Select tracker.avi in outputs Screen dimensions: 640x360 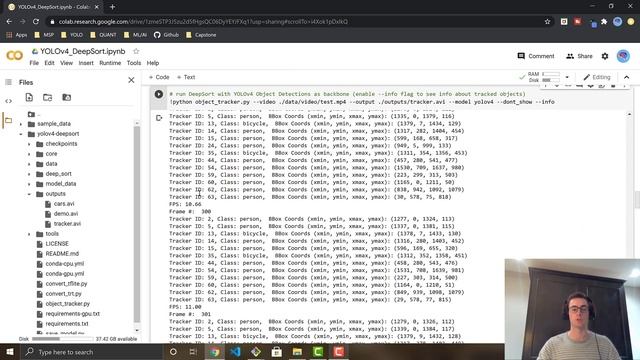67,224
